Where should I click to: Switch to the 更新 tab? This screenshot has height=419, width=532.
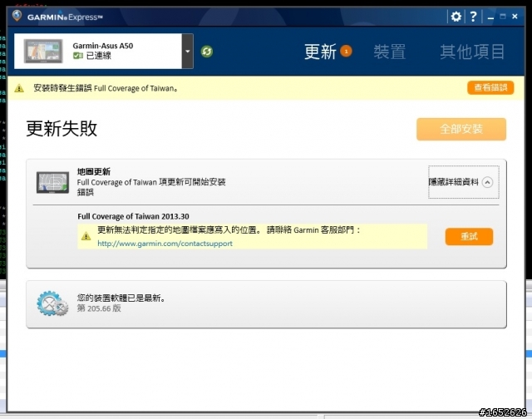(320, 52)
